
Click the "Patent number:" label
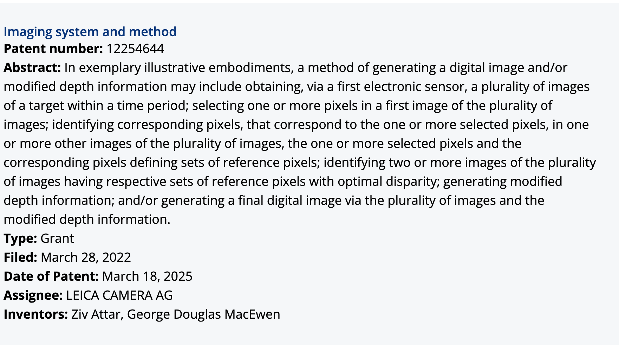pyautogui.click(x=53, y=48)
